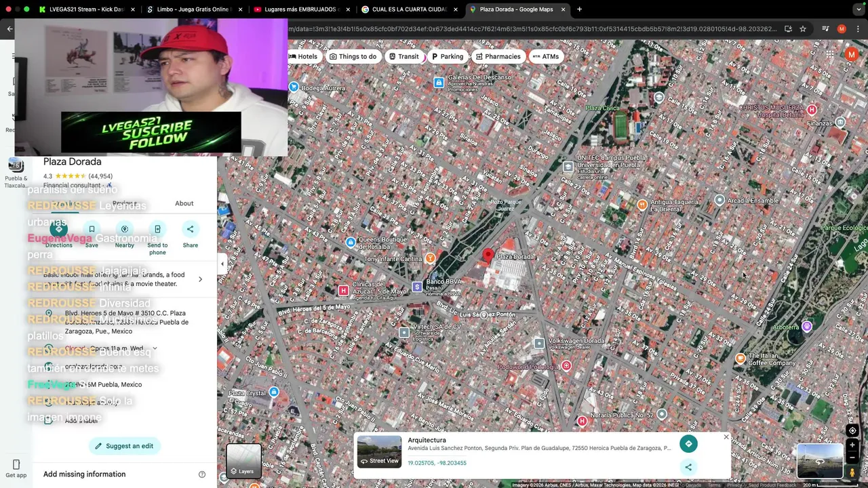Click the Suggest an edit button

(124, 446)
